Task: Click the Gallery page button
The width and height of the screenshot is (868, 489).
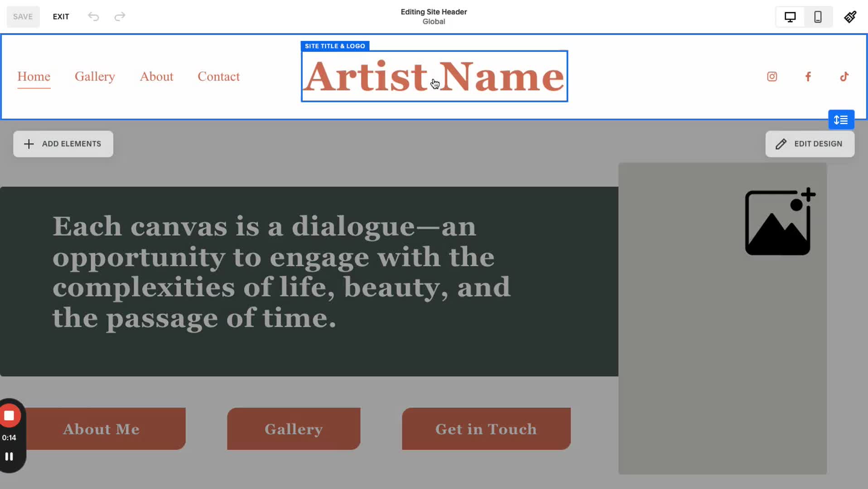Action: 294,429
